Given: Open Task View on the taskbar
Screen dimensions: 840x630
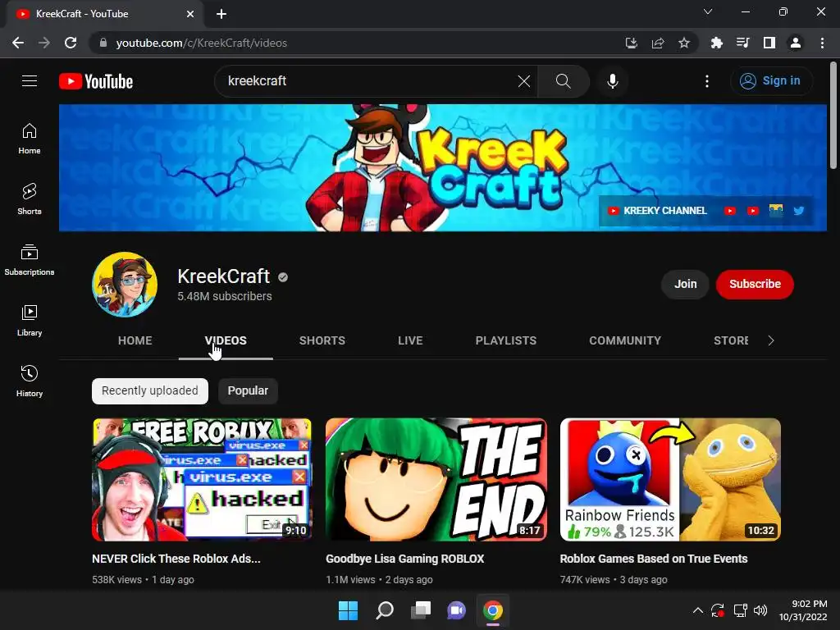Looking at the screenshot, I should pyautogui.click(x=421, y=610).
